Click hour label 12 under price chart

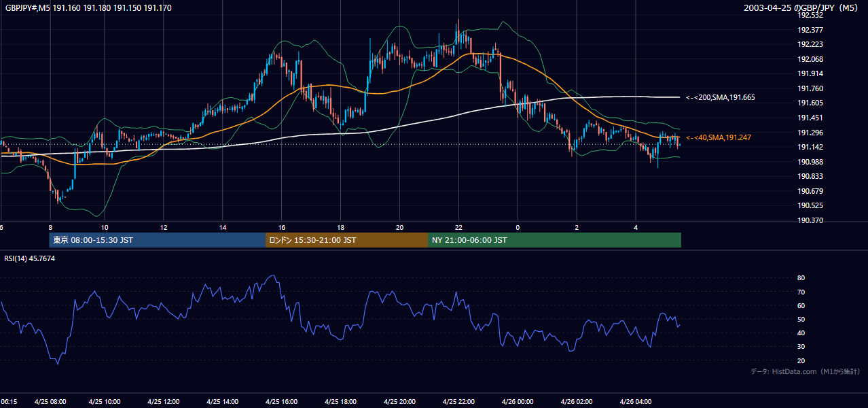[x=164, y=228]
